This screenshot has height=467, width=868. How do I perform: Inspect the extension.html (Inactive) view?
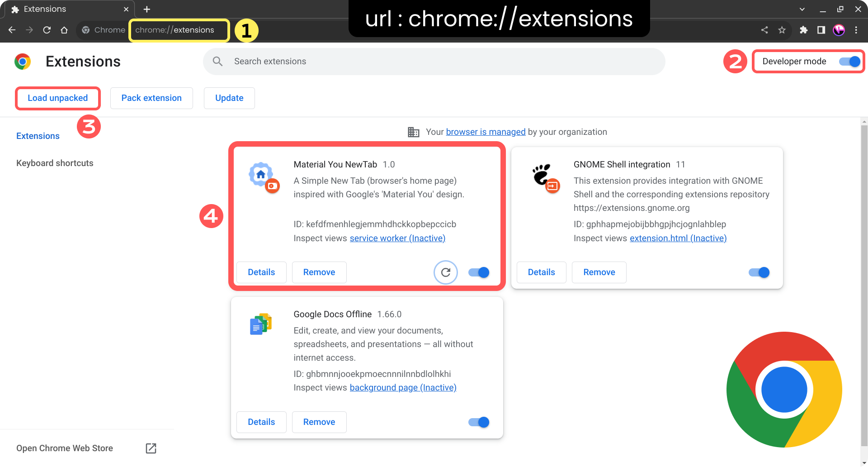(678, 238)
